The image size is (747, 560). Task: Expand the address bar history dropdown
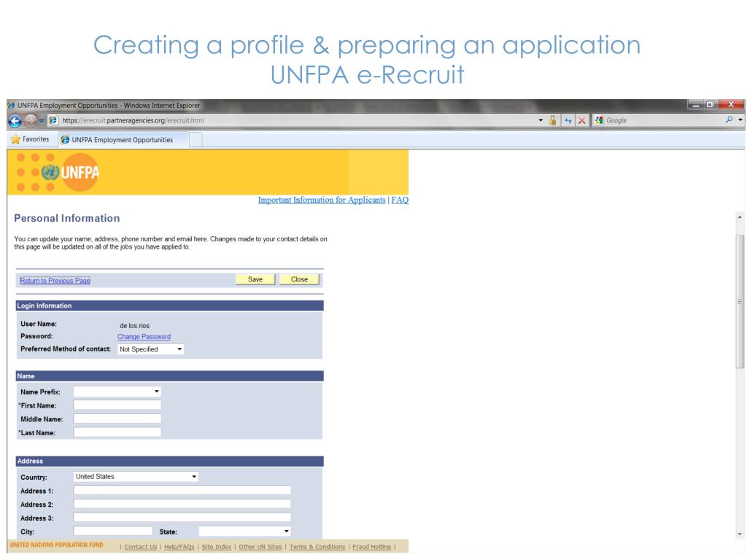541,120
